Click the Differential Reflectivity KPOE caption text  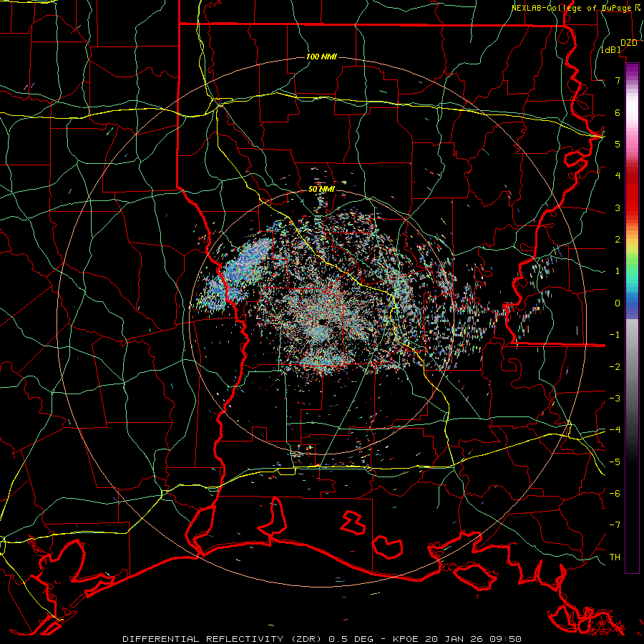pos(322,639)
